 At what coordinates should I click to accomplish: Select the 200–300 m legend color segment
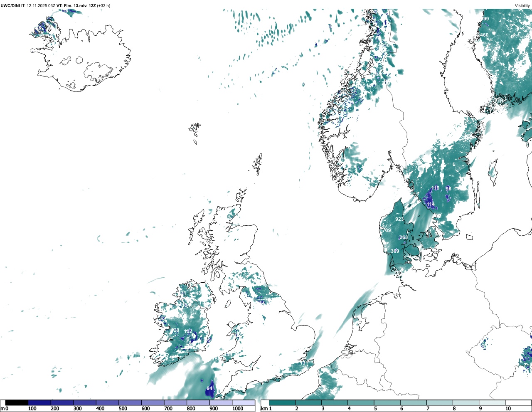[62, 402]
